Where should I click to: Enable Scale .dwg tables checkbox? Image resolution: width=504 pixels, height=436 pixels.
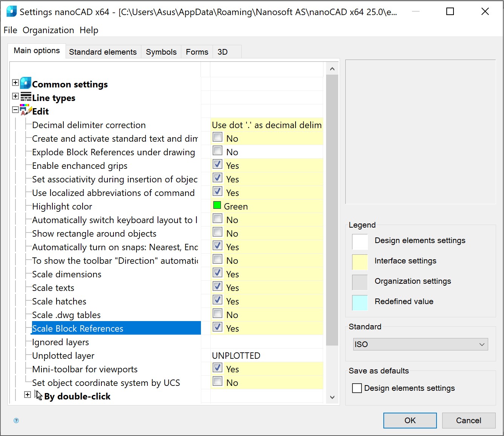pos(218,314)
